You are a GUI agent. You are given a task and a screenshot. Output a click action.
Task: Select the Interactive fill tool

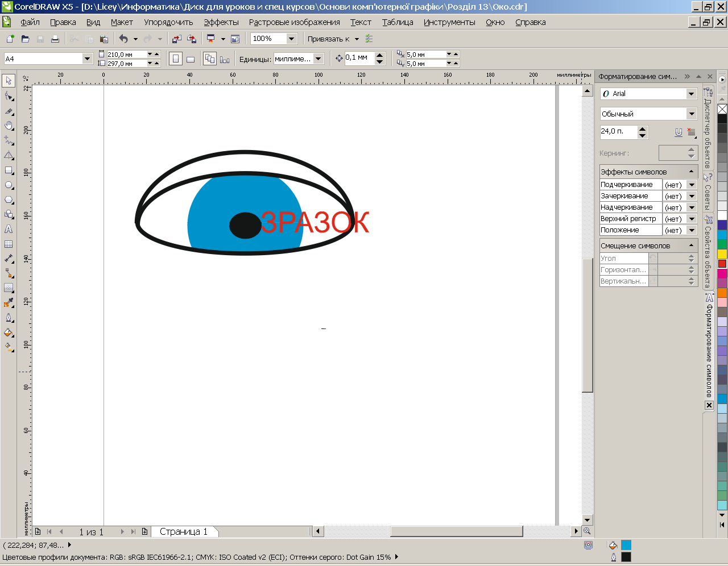tap(9, 347)
